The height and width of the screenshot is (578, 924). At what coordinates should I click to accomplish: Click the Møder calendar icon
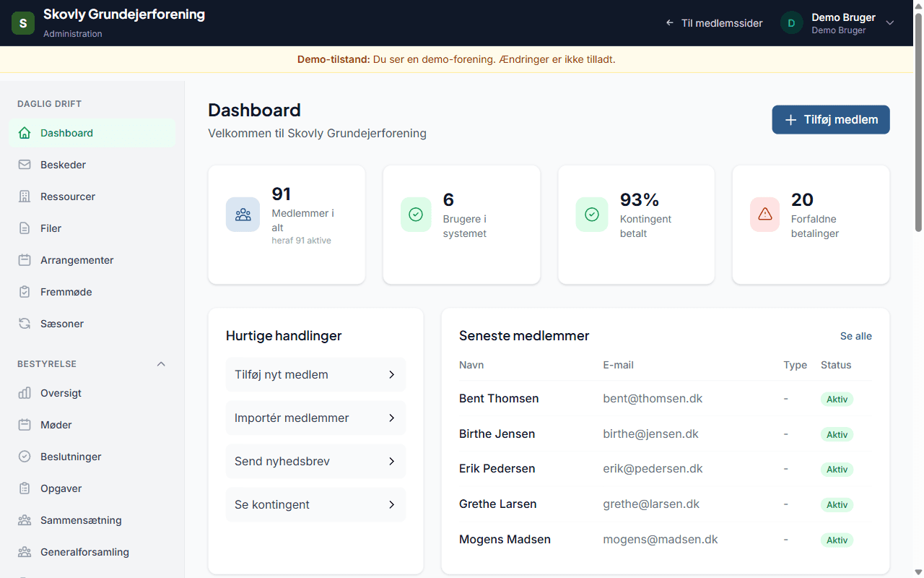(25, 425)
